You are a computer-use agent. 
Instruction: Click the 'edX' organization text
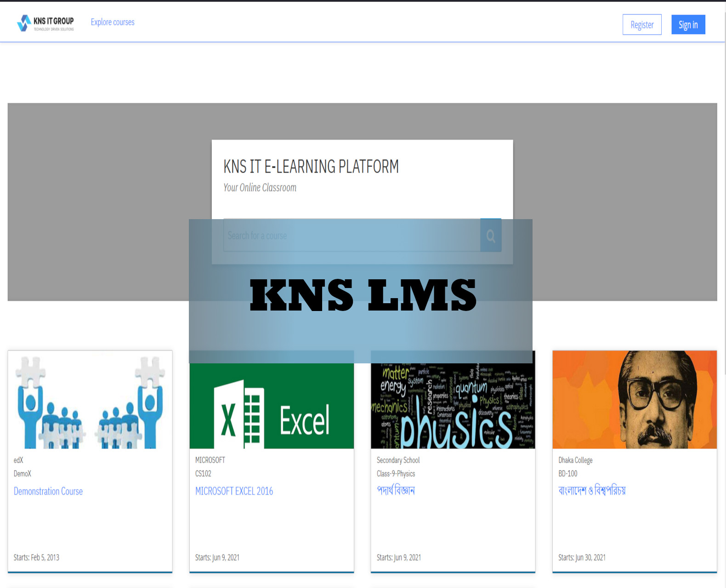pos(18,460)
